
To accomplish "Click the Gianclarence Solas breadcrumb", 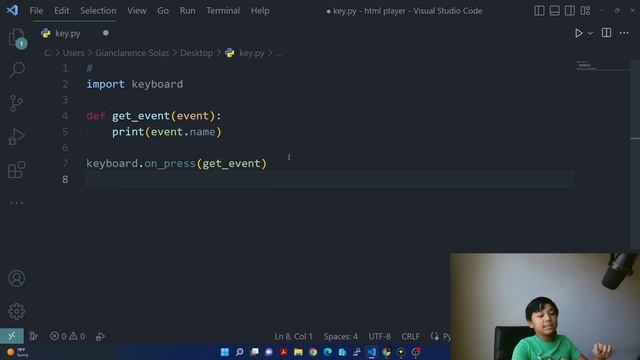I will point(132,53).
